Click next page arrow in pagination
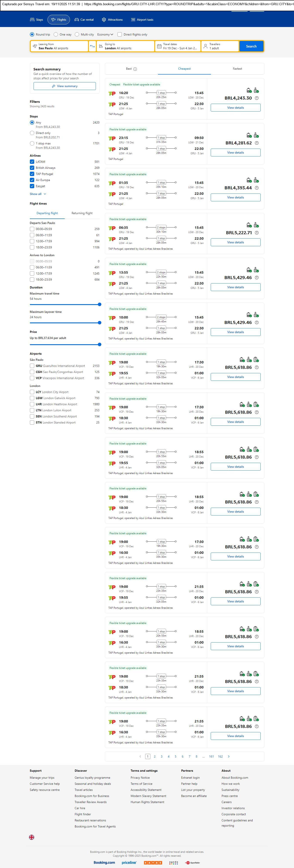Image resolution: width=294 pixels, height=868 pixels. pyautogui.click(x=229, y=756)
